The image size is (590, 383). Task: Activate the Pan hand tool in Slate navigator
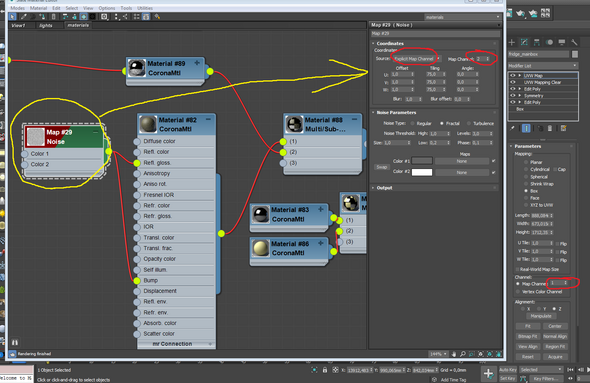pyautogui.click(x=454, y=354)
